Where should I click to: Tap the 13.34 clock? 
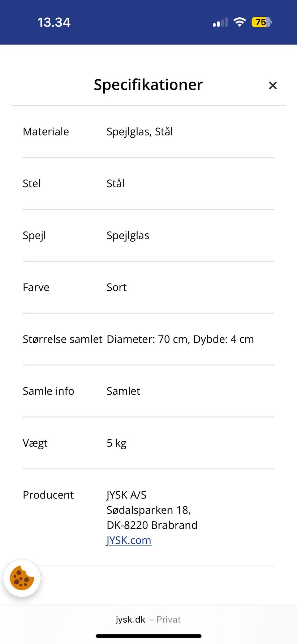click(54, 22)
